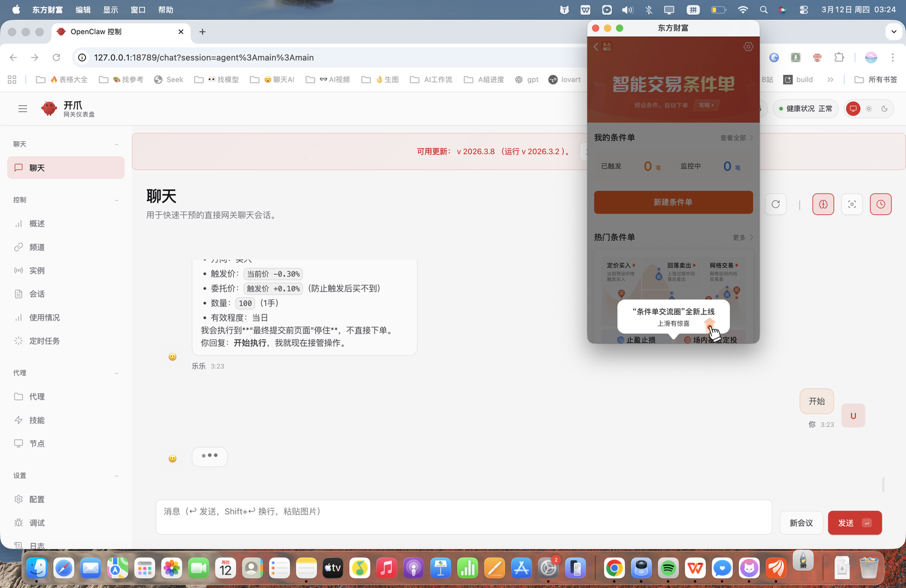Collapse the 控制 sidebar section

tap(116, 200)
